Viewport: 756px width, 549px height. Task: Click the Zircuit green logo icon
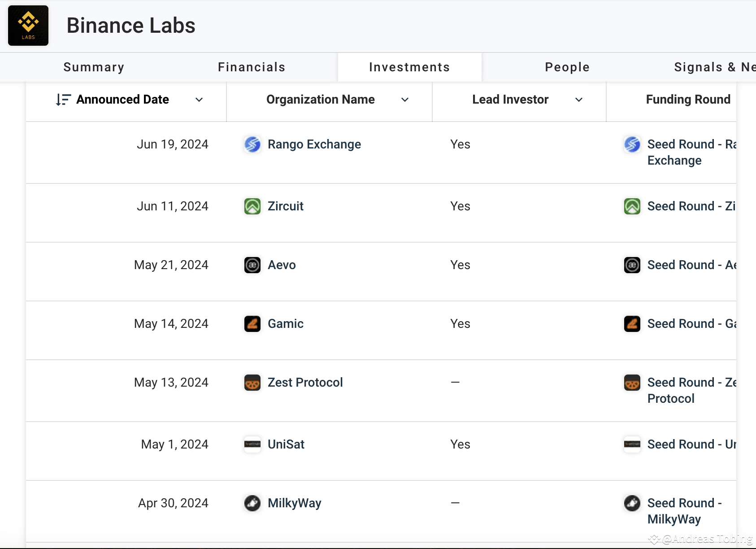click(252, 206)
